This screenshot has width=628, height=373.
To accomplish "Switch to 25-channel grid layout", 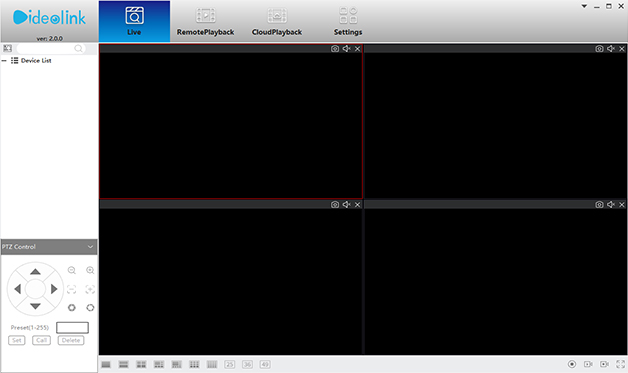I will point(229,364).
